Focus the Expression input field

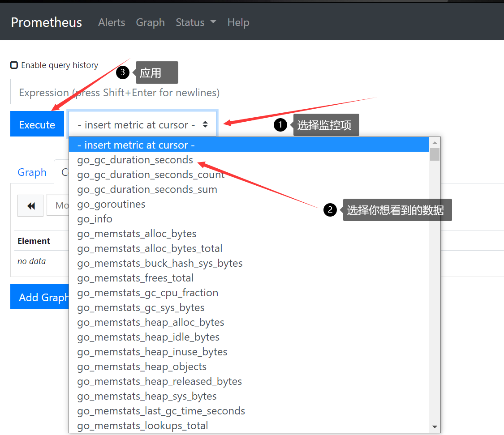(x=257, y=92)
